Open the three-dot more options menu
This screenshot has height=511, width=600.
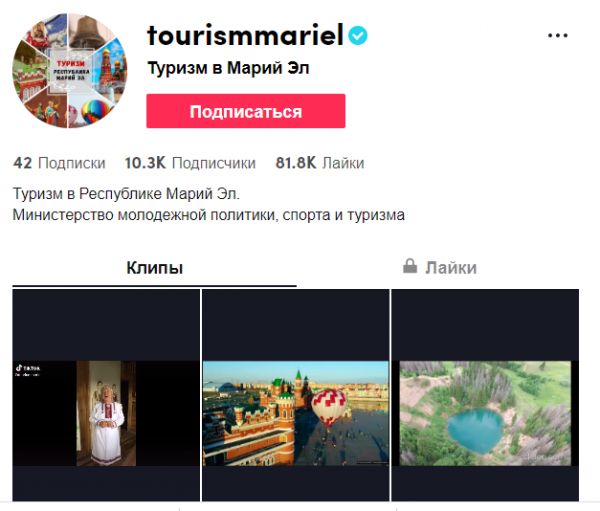coord(558,36)
